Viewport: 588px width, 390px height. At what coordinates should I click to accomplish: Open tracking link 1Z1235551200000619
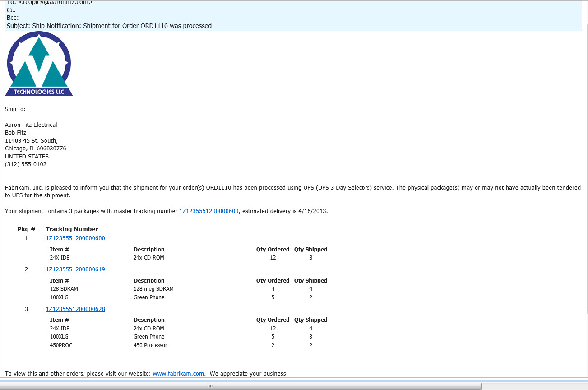click(x=75, y=269)
